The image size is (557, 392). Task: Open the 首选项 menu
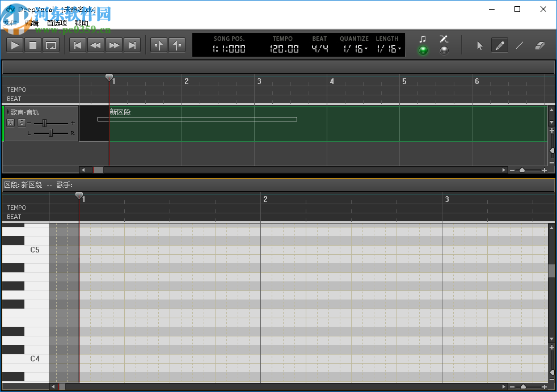pos(57,23)
